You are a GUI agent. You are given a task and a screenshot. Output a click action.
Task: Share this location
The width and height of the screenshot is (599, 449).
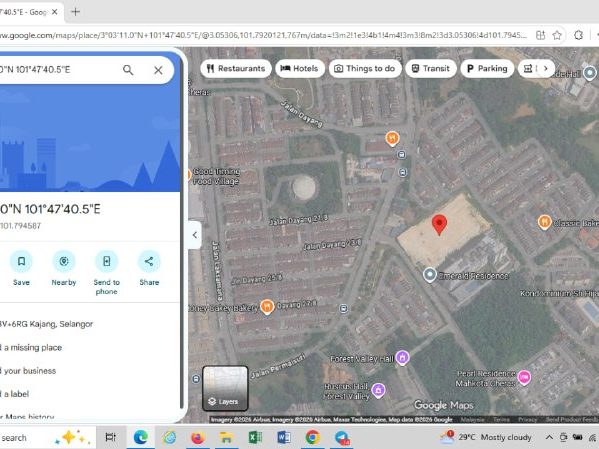149,268
